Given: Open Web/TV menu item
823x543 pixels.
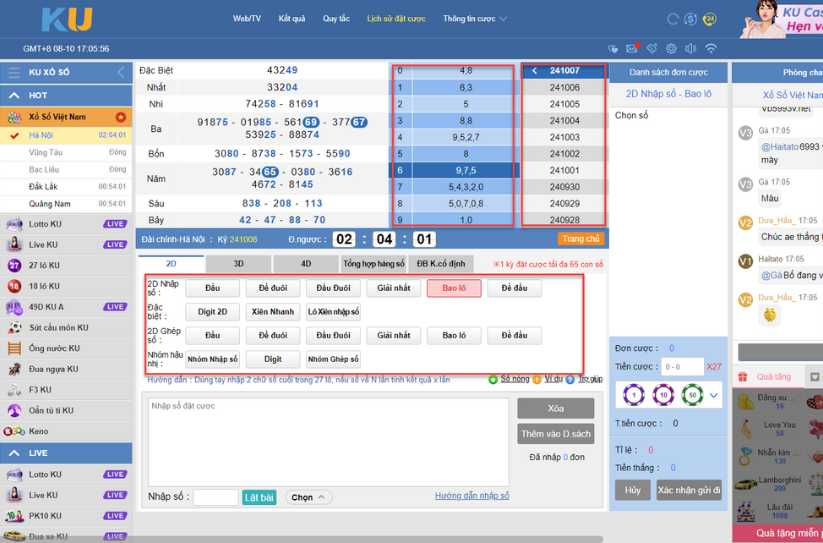Looking at the screenshot, I should [247, 18].
